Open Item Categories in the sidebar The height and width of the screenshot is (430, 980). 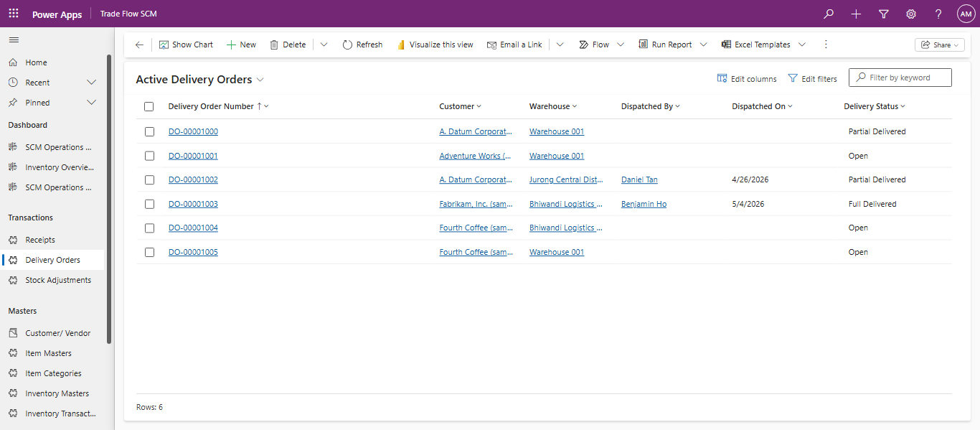click(x=53, y=373)
